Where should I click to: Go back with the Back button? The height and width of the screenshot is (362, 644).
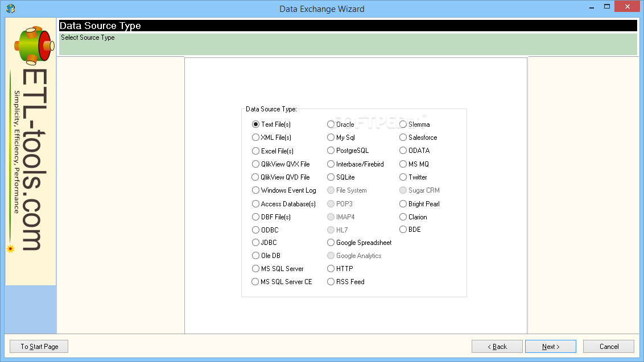pos(497,347)
